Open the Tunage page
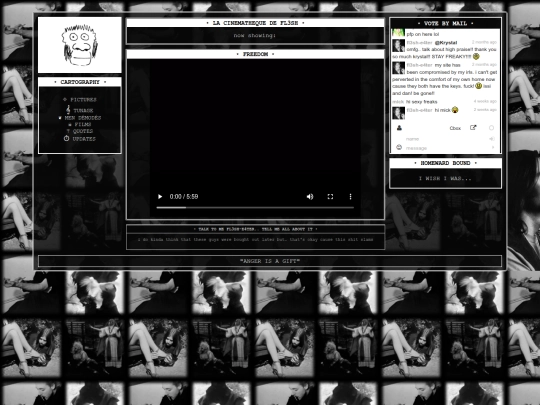The width and height of the screenshot is (540, 405). [x=83, y=111]
